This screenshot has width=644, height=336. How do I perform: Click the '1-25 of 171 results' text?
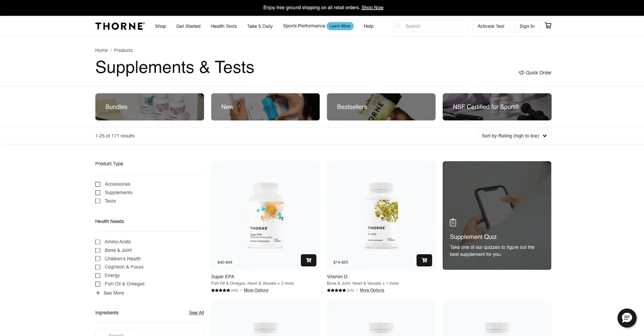115,136
